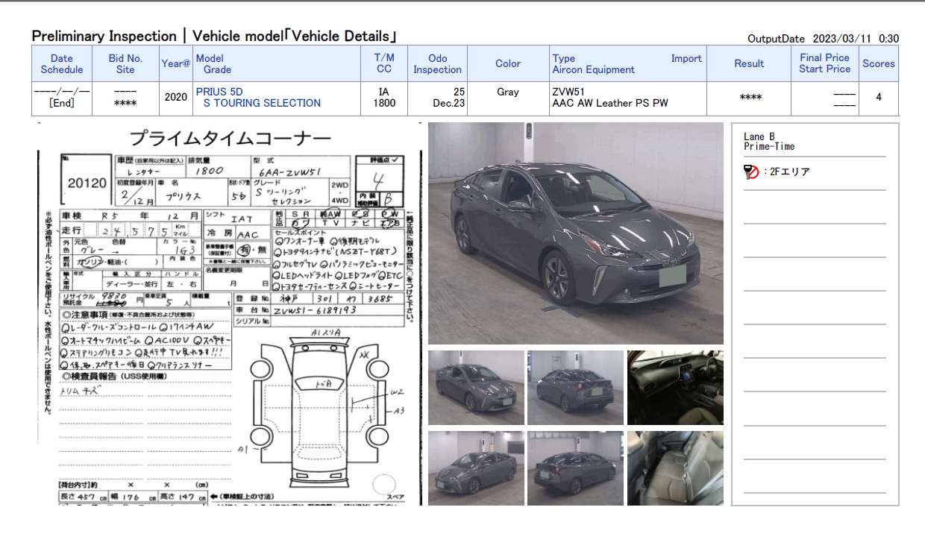Select the head-on front view car thumbnail

point(476,468)
